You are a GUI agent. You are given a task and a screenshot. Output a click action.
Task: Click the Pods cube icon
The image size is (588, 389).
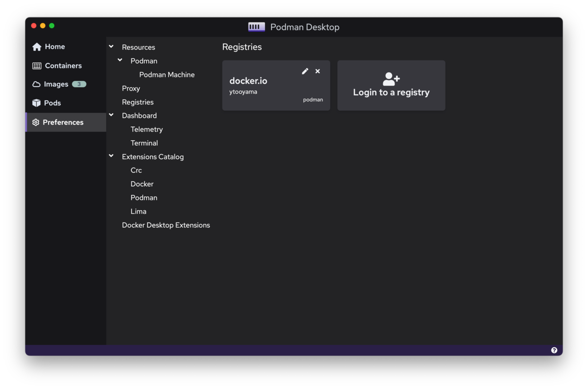tap(36, 103)
